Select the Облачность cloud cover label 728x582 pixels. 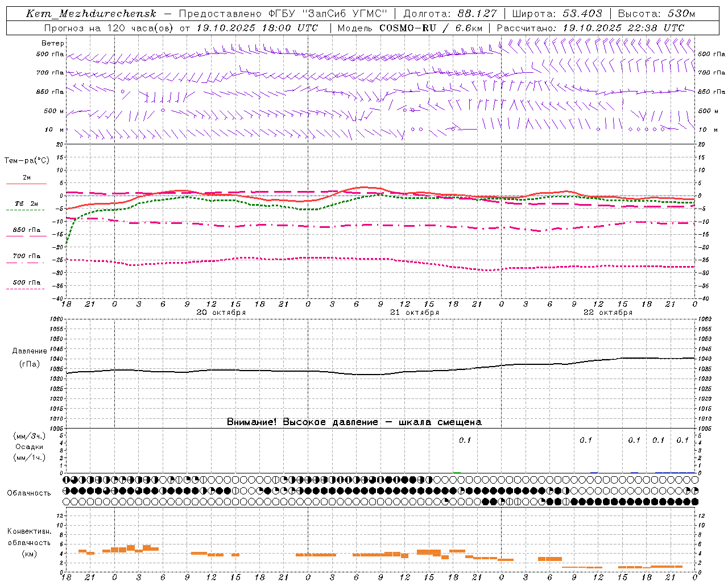click(29, 493)
